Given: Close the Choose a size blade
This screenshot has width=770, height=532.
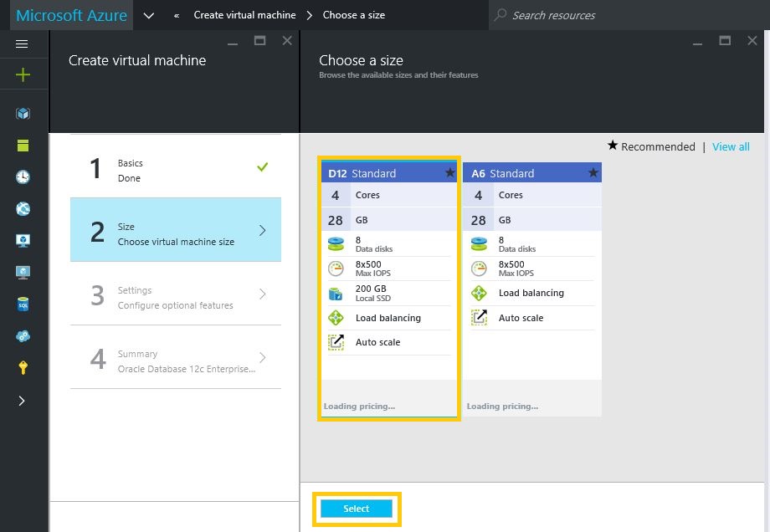Looking at the screenshot, I should [x=752, y=41].
